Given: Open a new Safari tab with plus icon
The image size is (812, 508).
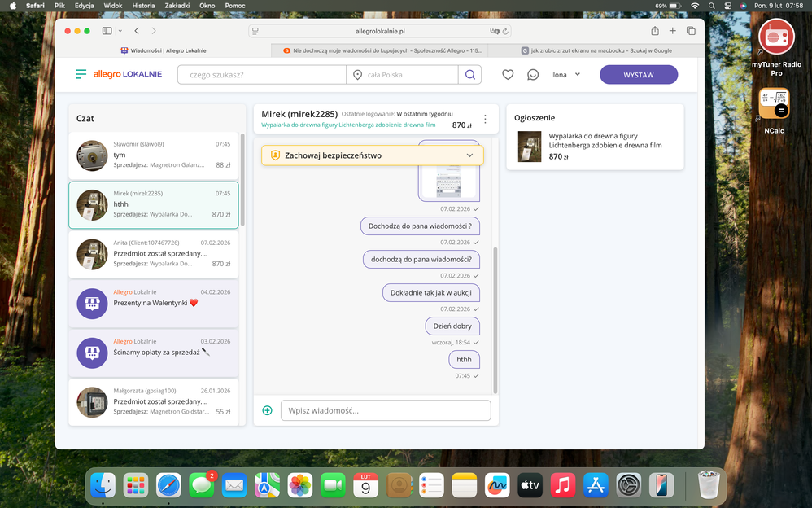Looking at the screenshot, I should point(673,31).
